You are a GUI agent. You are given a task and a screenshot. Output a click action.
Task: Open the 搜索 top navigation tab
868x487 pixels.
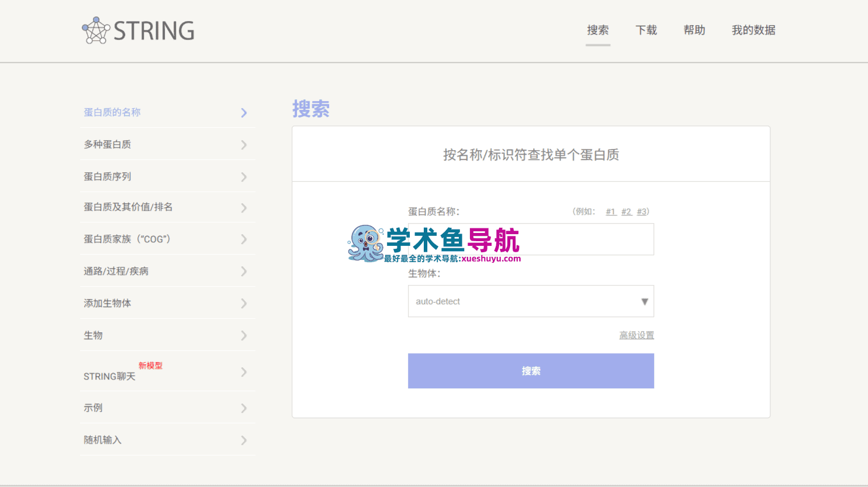tap(598, 30)
